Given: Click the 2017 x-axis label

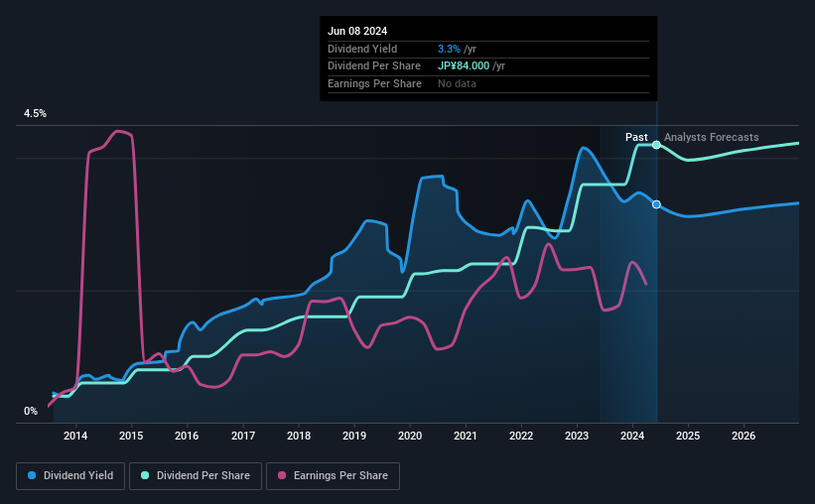Looking at the screenshot, I should [243, 436].
